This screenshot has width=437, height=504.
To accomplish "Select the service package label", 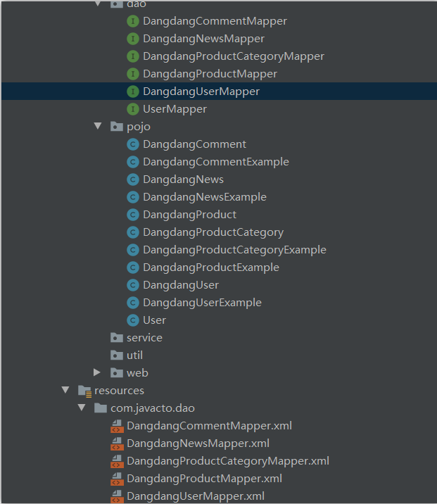I will point(144,338).
